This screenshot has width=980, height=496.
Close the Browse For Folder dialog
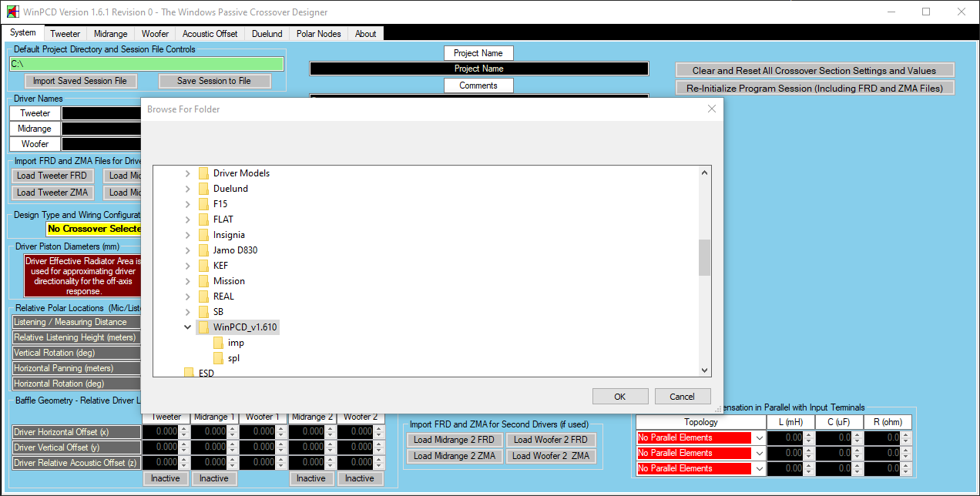tap(712, 109)
